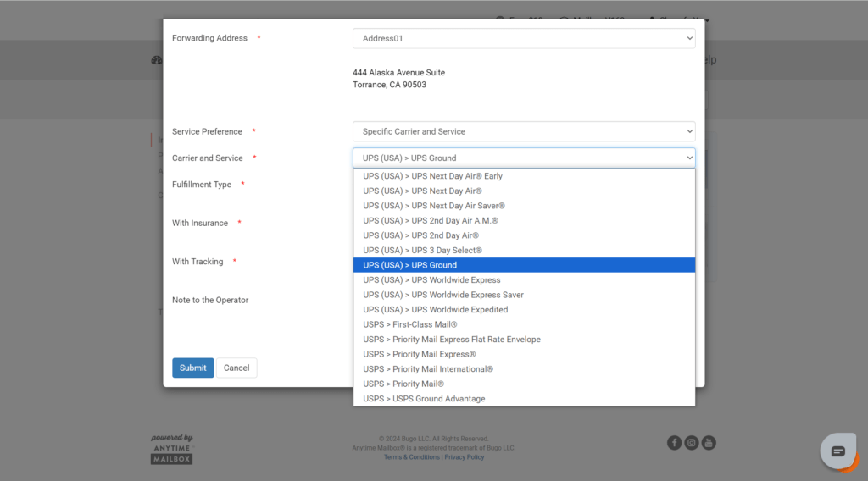Select the plain USPS Priority Mail® option
Image resolution: width=868 pixels, height=481 pixels.
(x=524, y=384)
